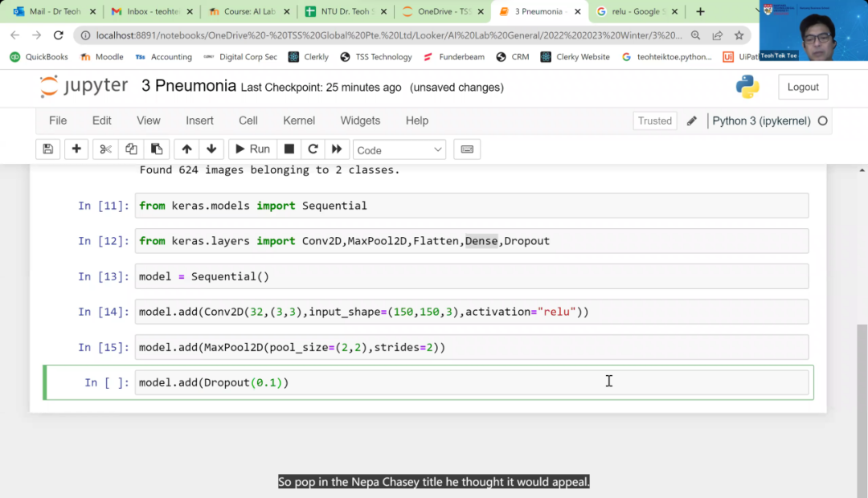
Task: Open the Help menu
Action: tap(417, 120)
